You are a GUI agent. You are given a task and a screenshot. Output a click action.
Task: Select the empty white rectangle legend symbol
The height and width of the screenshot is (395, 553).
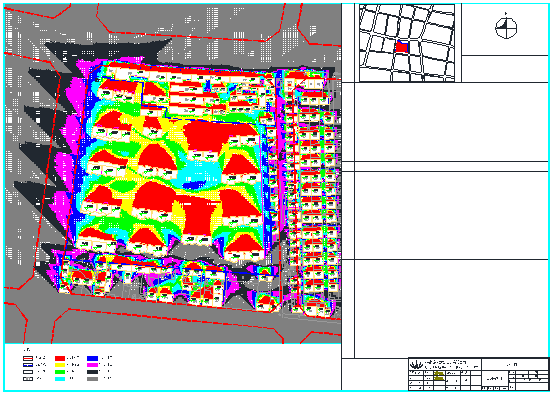(28, 372)
